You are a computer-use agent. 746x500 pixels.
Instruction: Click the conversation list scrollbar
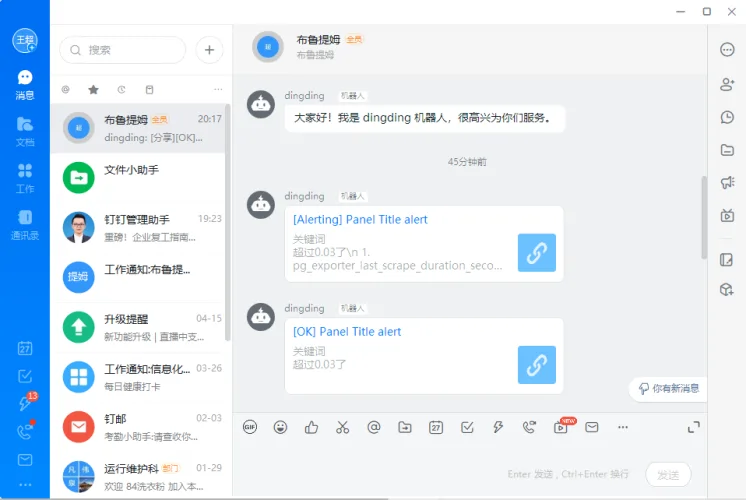coord(228,223)
